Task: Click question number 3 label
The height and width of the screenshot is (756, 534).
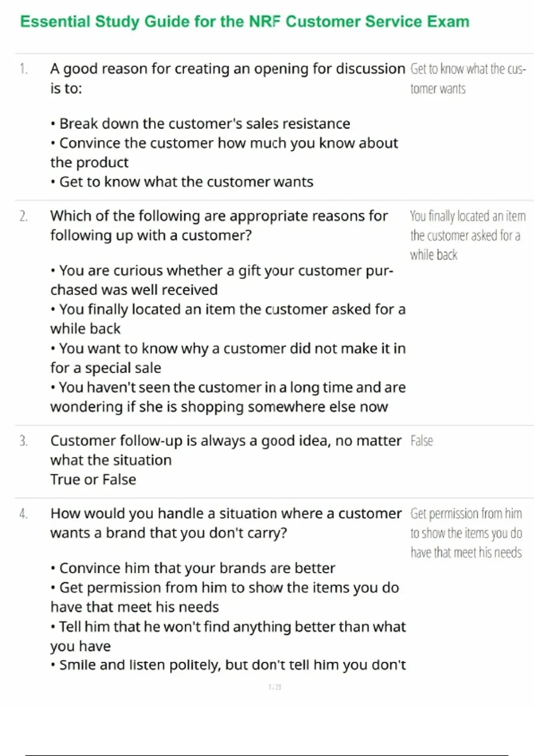Action: [24, 441]
